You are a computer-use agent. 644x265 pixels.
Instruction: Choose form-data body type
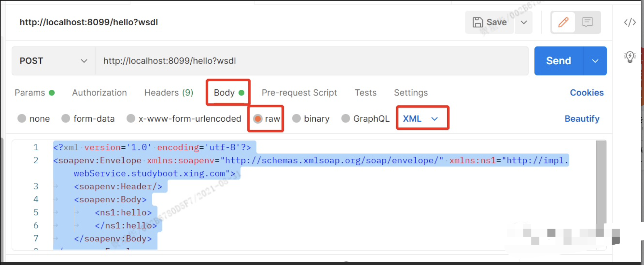pos(66,119)
